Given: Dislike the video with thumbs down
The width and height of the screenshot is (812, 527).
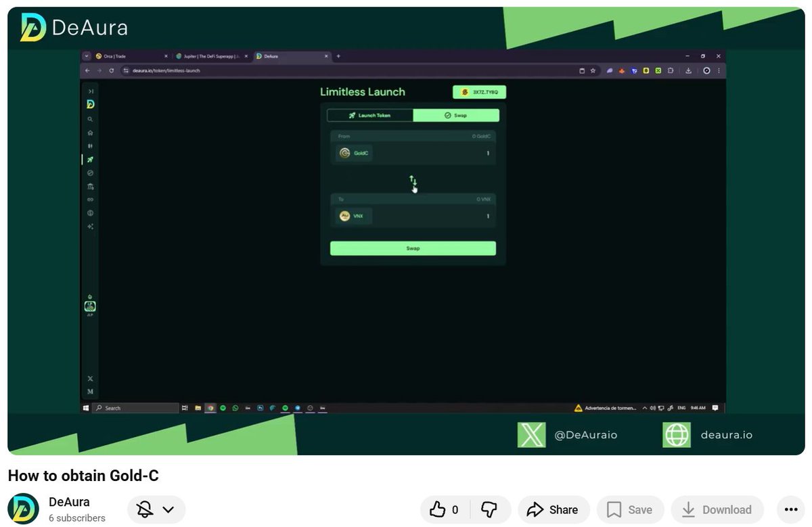Looking at the screenshot, I should pyautogui.click(x=489, y=509).
